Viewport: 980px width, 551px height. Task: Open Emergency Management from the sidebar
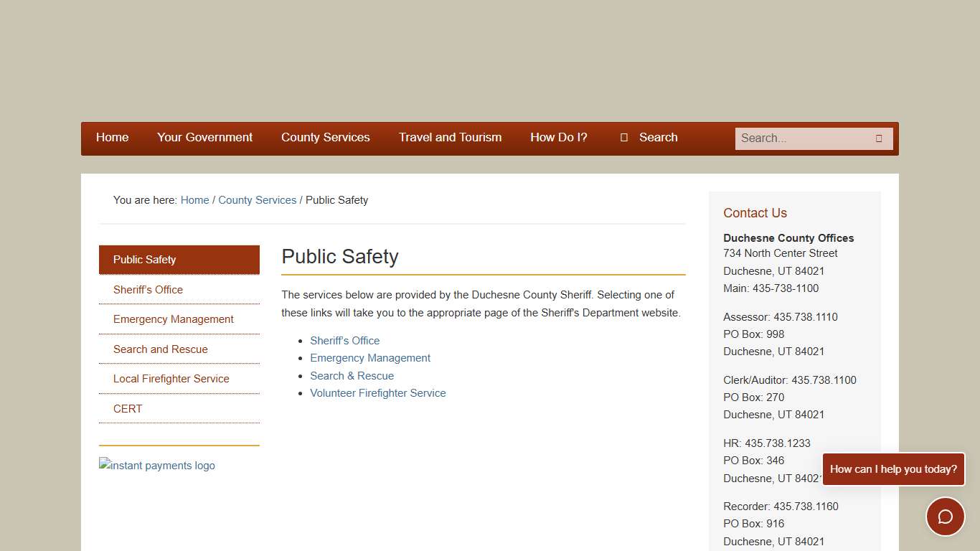[173, 319]
